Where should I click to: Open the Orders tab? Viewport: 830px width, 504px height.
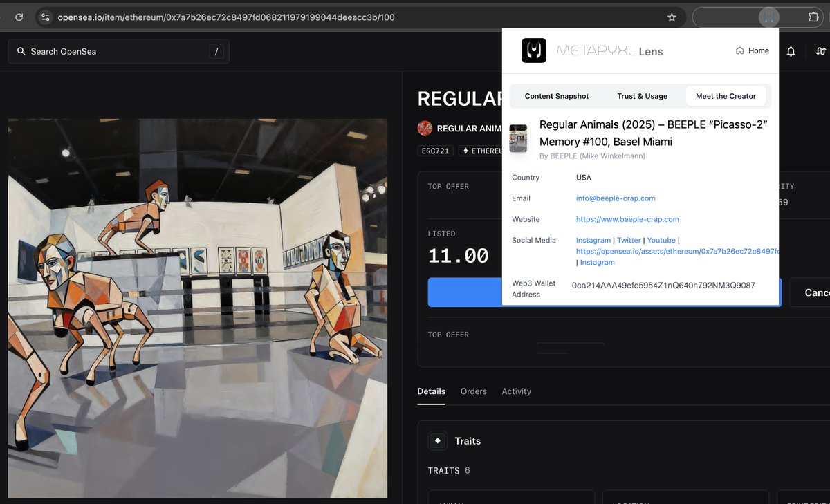click(x=474, y=391)
